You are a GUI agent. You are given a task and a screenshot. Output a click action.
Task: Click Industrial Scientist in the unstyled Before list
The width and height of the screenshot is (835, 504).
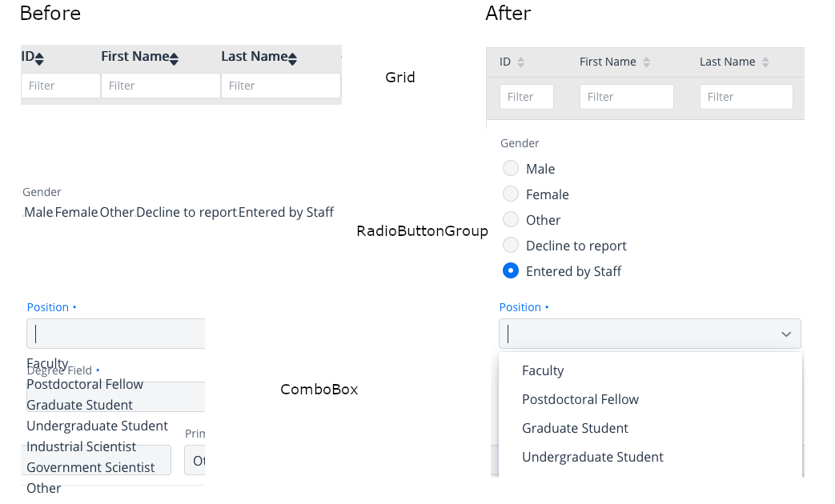tap(81, 446)
